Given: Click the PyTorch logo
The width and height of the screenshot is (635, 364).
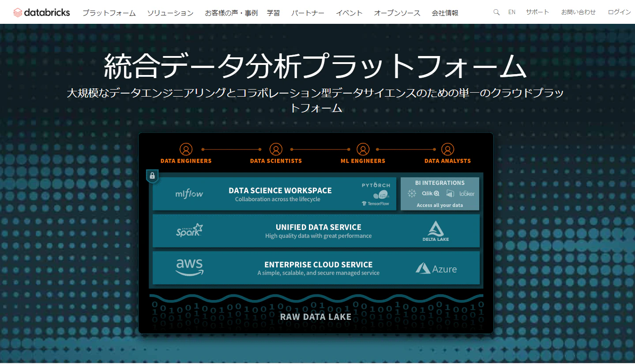Looking at the screenshot, I should tap(376, 185).
